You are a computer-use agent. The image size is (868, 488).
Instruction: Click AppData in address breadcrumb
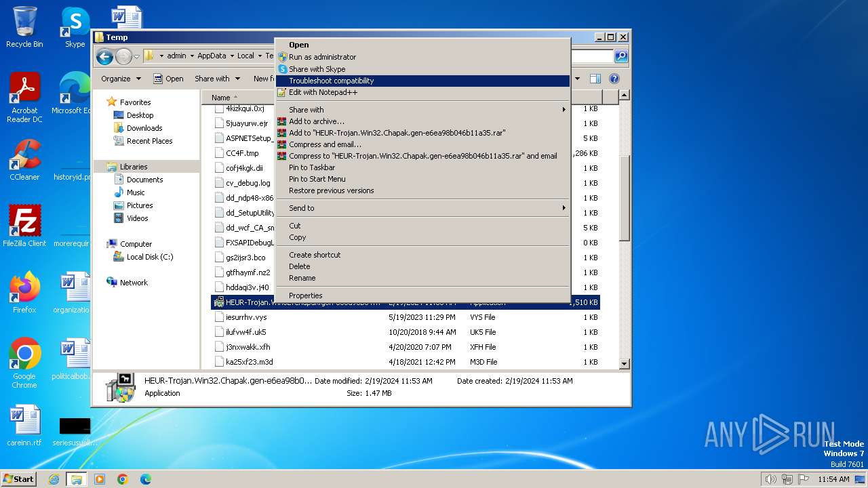(x=212, y=56)
